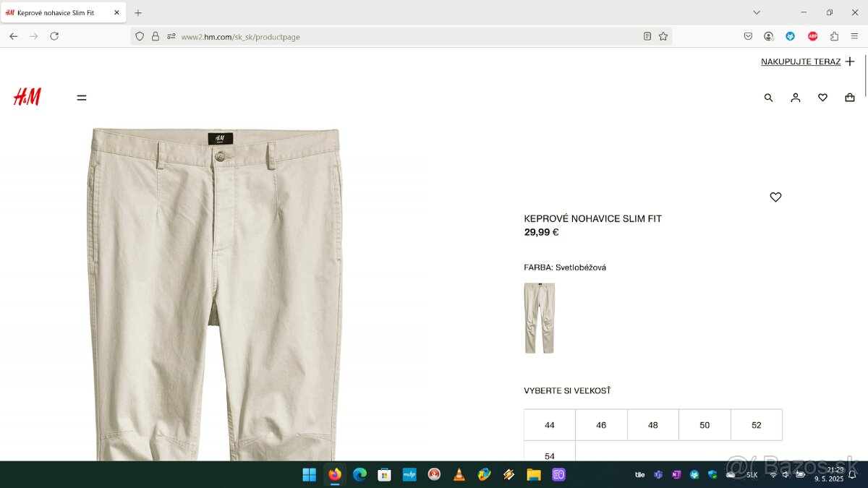Select the Svetlobéžová color swatch
The width and height of the screenshot is (868, 488).
pos(539,318)
